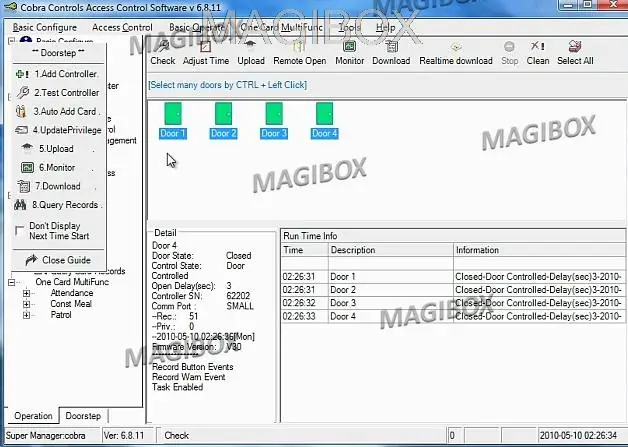Click Ver: 6.8.11 in status bar
Image resolution: width=628 pixels, height=447 pixels.
tap(124, 436)
